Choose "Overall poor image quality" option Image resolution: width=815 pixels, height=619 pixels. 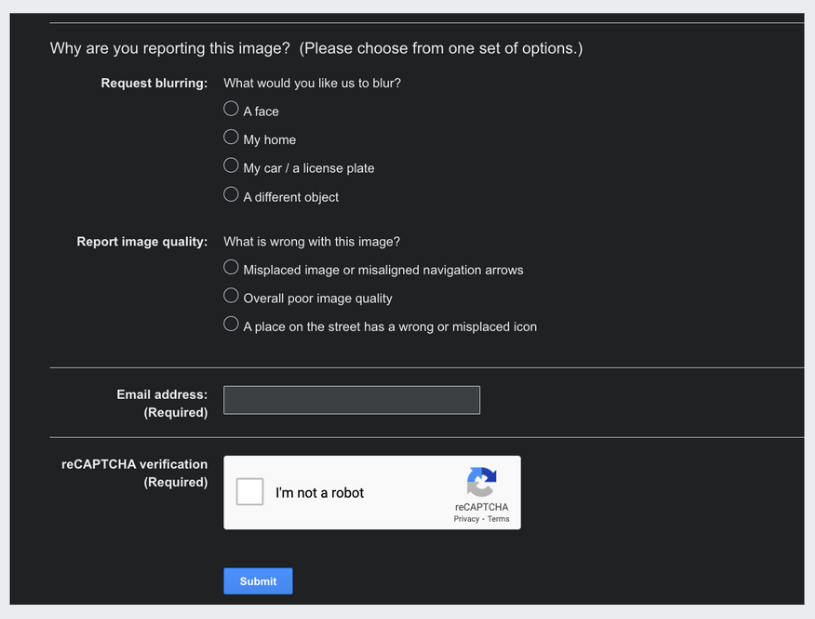231,296
